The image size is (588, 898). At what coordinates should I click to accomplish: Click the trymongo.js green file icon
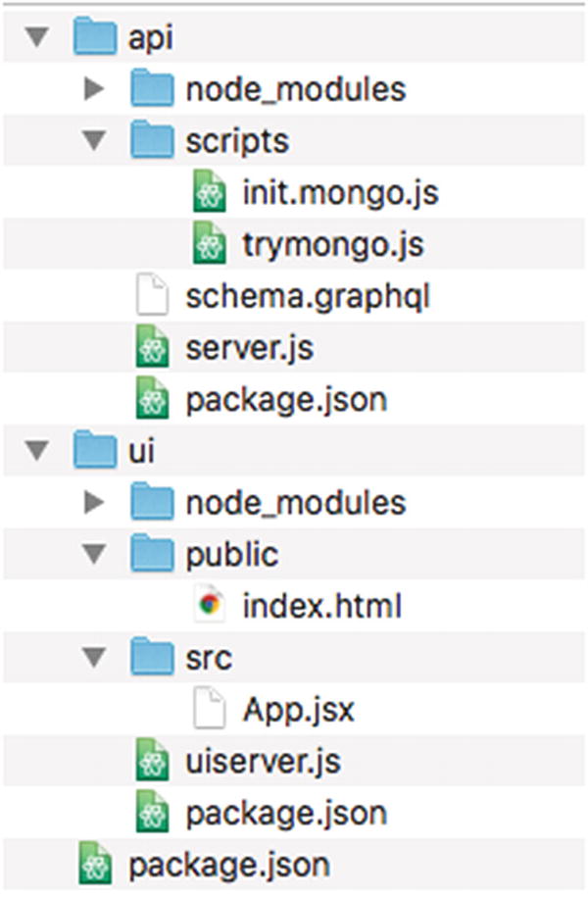(210, 245)
